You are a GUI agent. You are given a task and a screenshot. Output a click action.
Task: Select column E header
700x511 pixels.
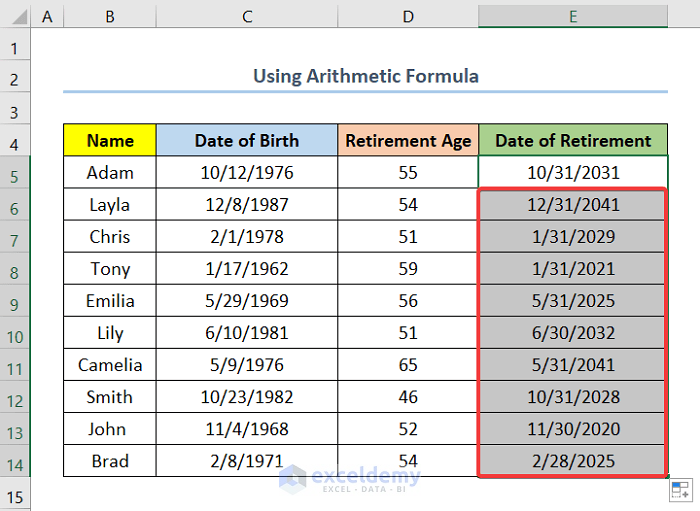click(x=573, y=16)
